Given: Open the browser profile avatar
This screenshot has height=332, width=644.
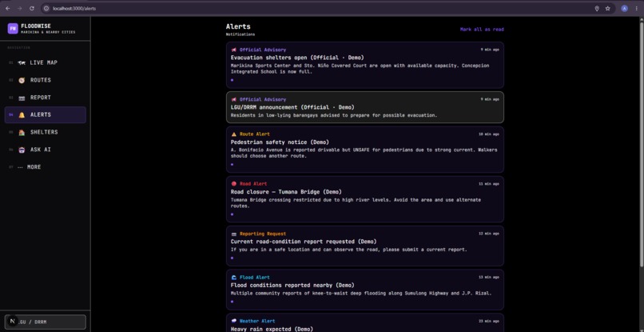Looking at the screenshot, I should [x=624, y=8].
